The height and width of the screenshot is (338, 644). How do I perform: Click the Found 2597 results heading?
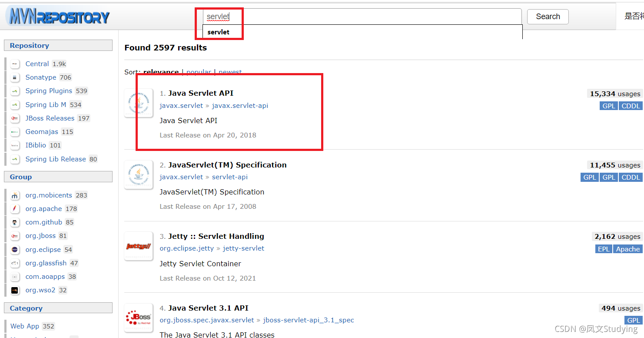[166, 48]
